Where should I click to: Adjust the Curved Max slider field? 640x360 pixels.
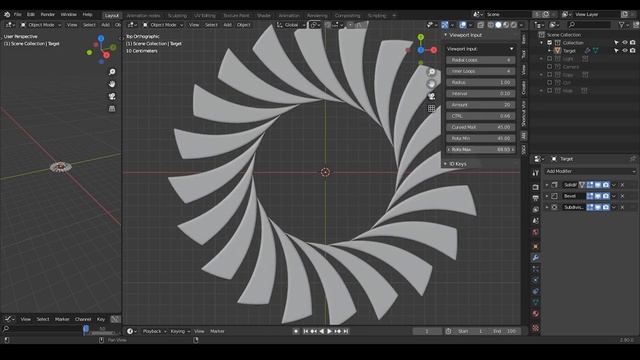pyautogui.click(x=480, y=127)
